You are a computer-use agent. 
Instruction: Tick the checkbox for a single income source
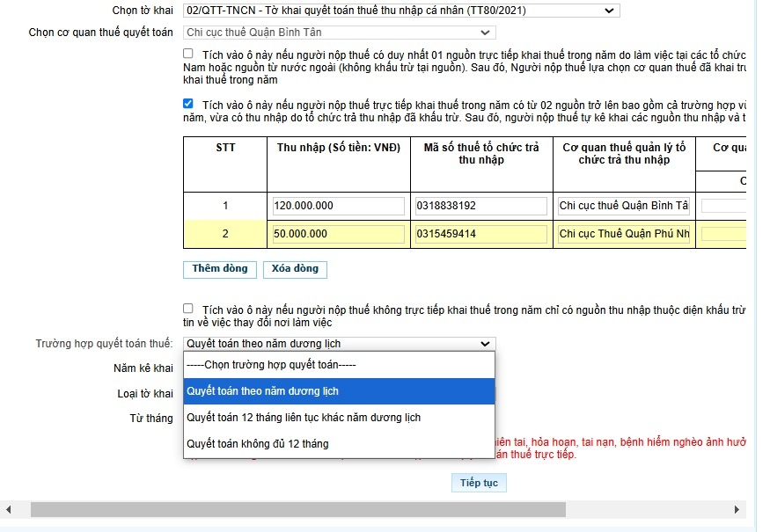(x=188, y=54)
